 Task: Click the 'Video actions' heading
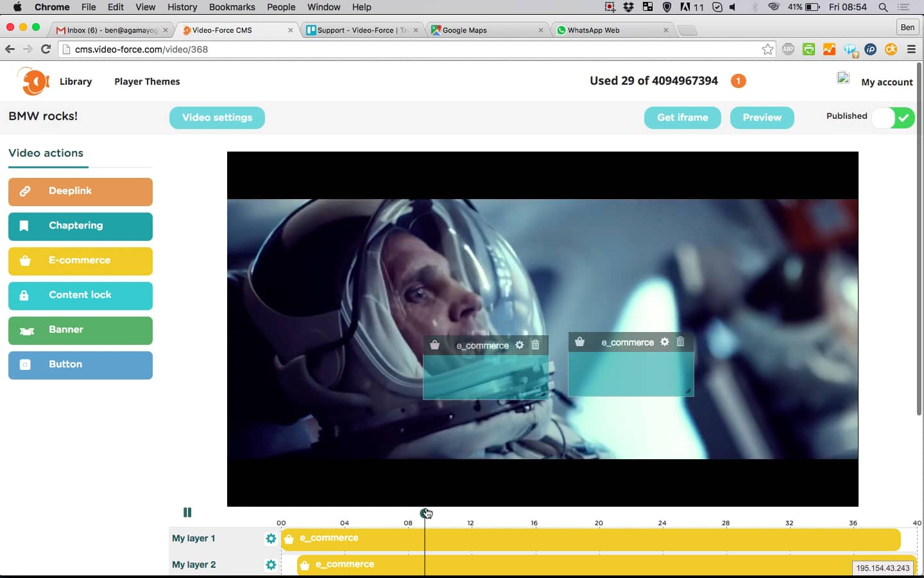point(46,153)
